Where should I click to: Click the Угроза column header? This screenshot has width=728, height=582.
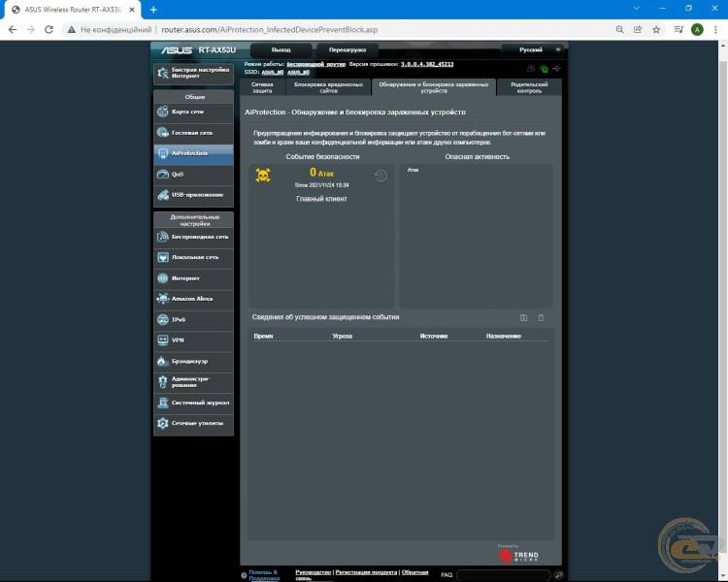(x=343, y=336)
